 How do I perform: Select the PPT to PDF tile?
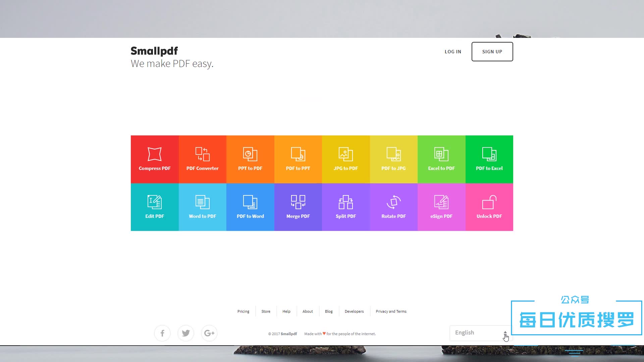(x=250, y=159)
